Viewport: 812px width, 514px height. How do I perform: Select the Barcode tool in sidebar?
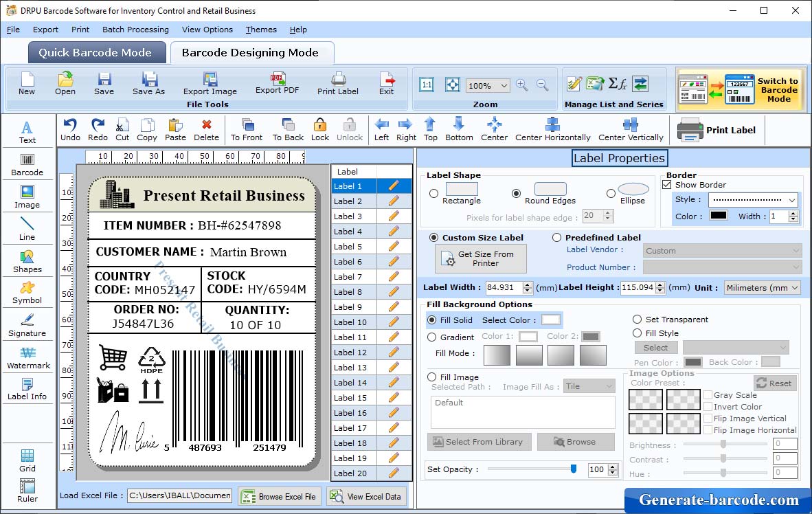click(27, 165)
